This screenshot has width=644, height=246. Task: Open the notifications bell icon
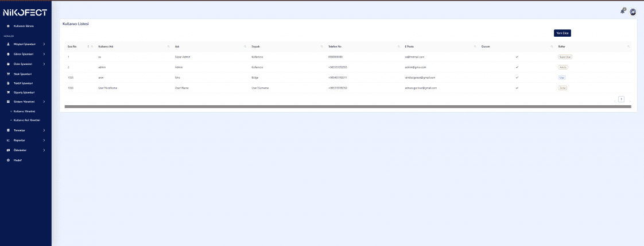pyautogui.click(x=622, y=11)
